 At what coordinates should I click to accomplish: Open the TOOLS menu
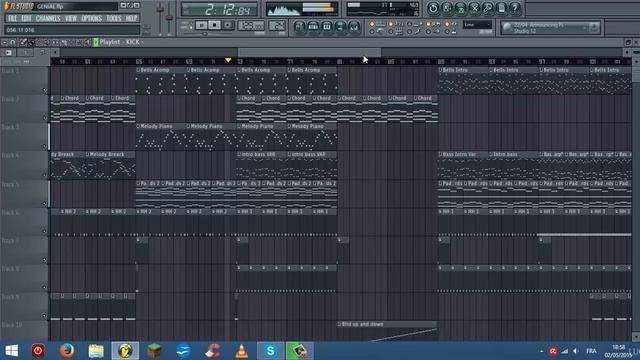click(x=114, y=18)
